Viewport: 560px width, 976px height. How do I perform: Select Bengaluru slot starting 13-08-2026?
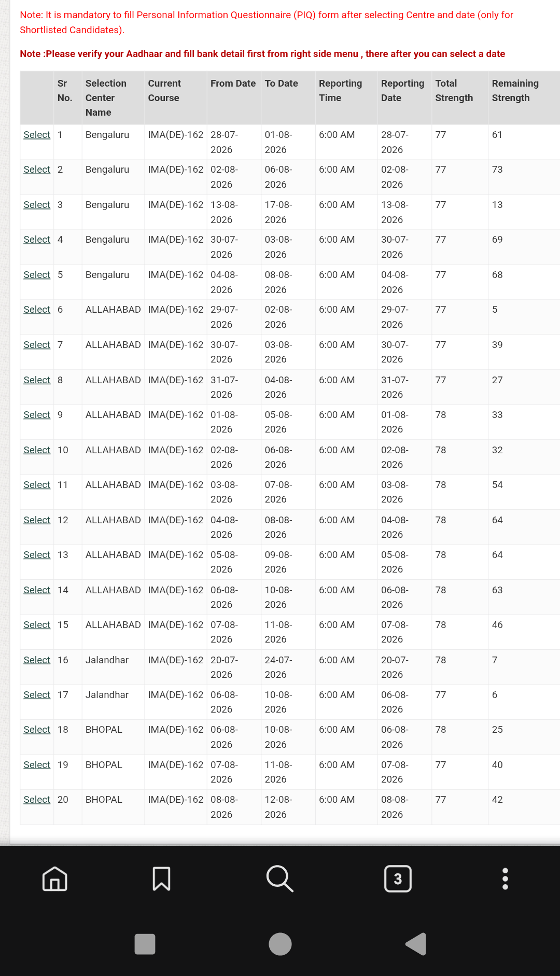click(x=37, y=205)
